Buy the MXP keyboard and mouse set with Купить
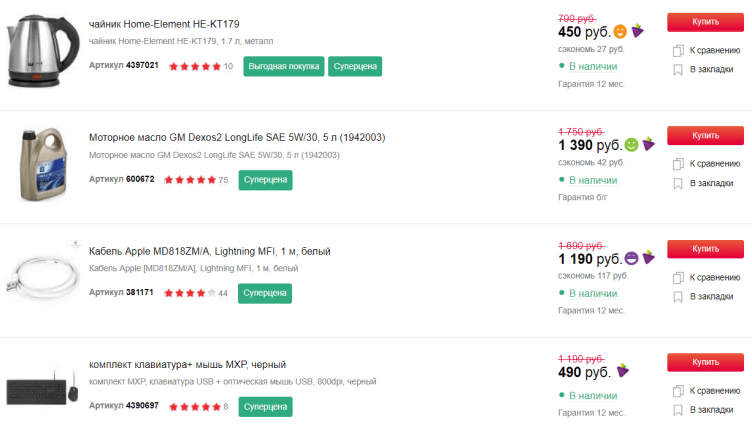Viewport: 752px width, 431px height. pyautogui.click(x=705, y=362)
